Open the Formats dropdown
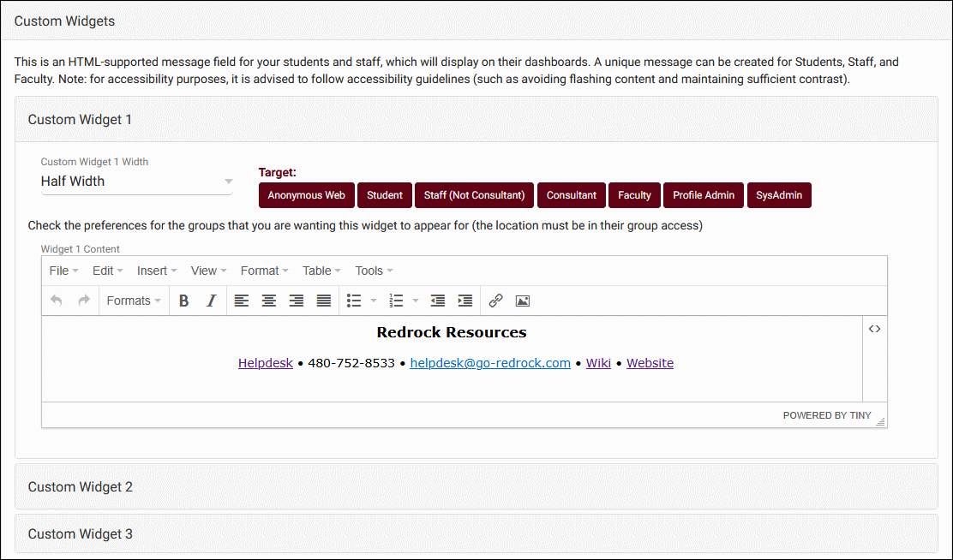The image size is (953, 560). coord(133,301)
